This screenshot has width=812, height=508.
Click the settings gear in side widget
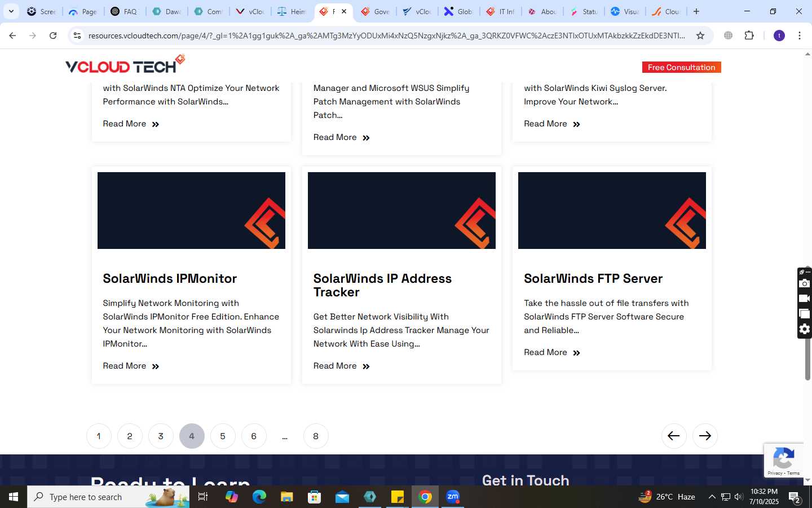805,329
